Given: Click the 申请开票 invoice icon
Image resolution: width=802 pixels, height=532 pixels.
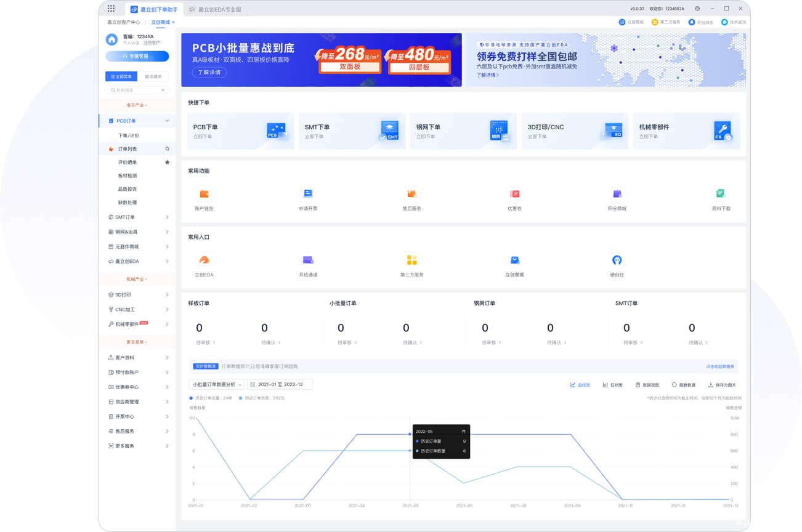Looking at the screenshot, I should (x=308, y=195).
